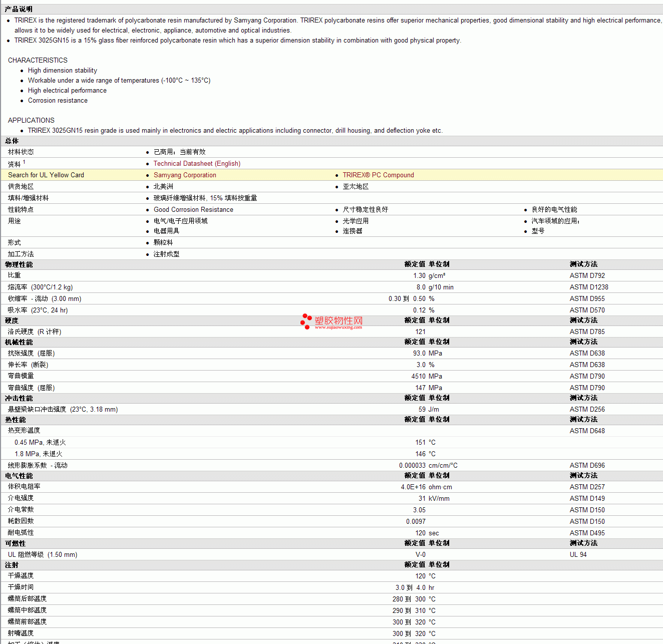Click the 121 Rockwell hardness value

point(420,332)
